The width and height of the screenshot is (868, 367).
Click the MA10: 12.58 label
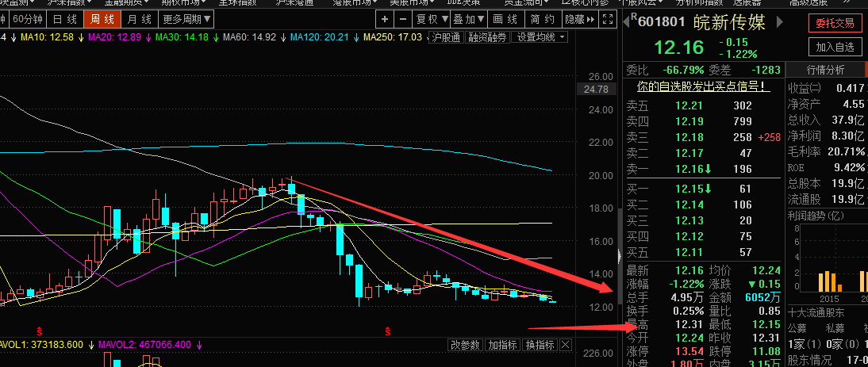47,37
